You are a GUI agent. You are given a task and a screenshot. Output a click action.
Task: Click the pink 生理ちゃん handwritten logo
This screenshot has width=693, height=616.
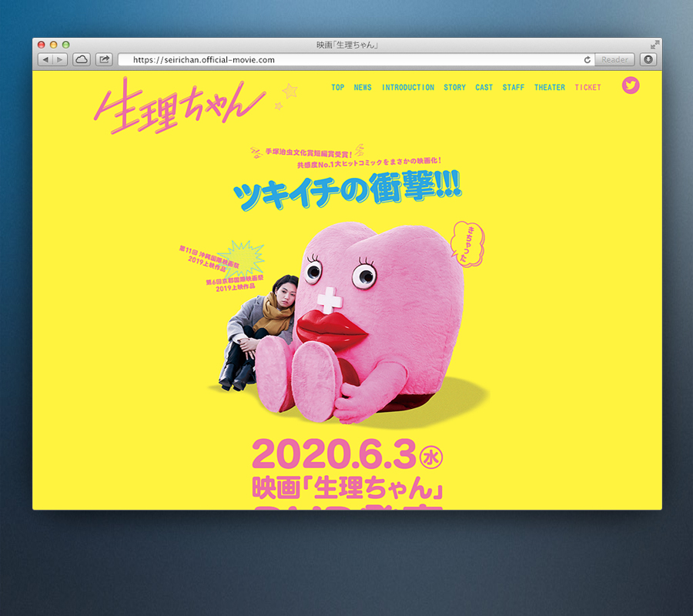point(177,104)
